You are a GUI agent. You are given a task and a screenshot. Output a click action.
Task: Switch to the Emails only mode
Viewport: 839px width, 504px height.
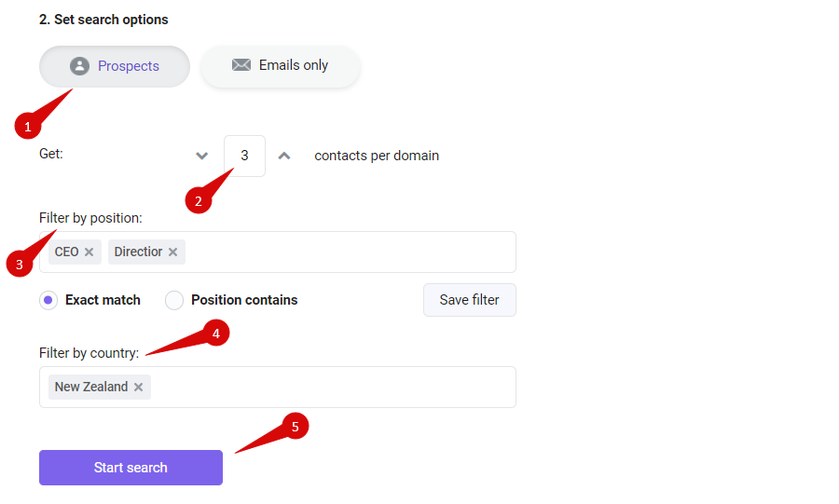click(281, 66)
